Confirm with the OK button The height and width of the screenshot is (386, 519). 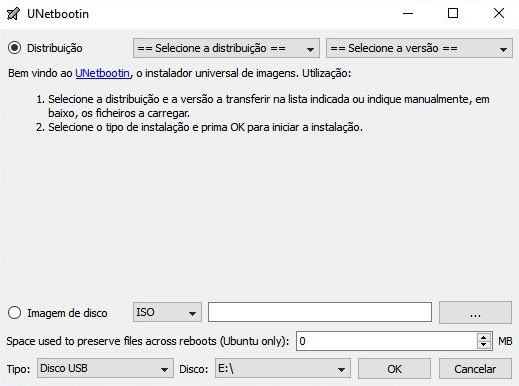pyautogui.click(x=394, y=369)
